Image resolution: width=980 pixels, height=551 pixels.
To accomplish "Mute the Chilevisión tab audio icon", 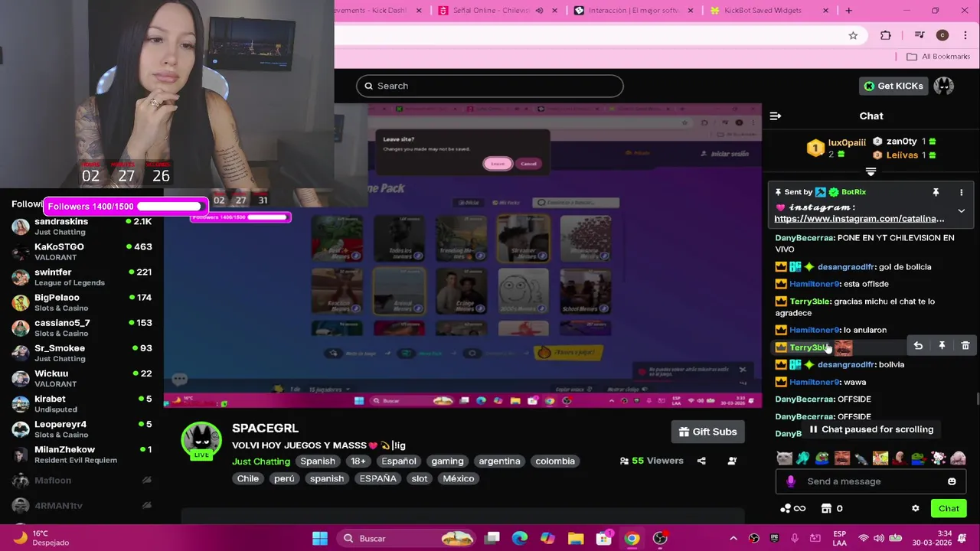I will (540, 11).
